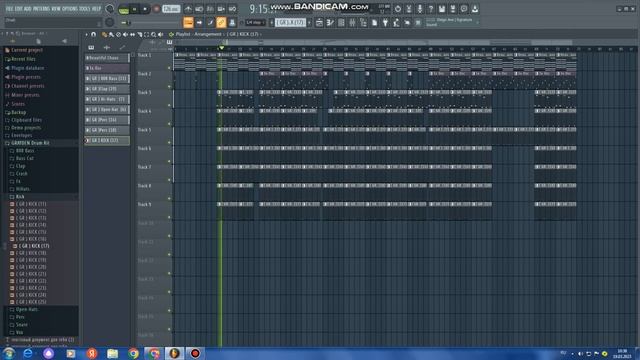Expand the 808 Bass subfolder
This screenshot has width=640, height=360.
click(x=24, y=151)
